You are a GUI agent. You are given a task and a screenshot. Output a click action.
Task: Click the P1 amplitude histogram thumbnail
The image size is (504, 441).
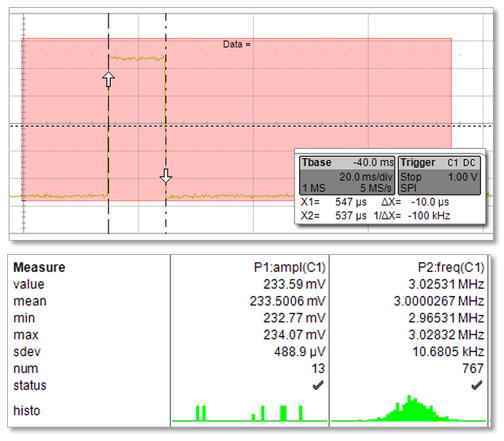click(249, 413)
